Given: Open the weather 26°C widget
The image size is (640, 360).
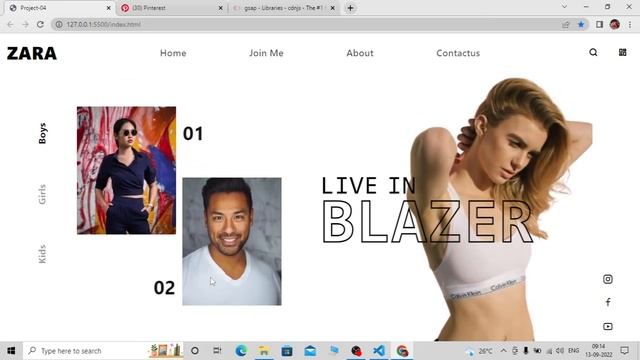Looking at the screenshot, I should [x=479, y=351].
